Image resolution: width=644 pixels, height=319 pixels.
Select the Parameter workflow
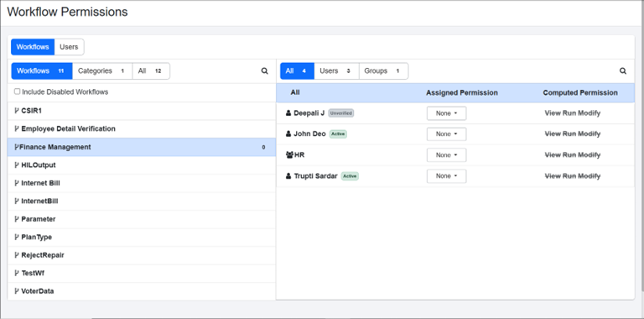[142, 219]
